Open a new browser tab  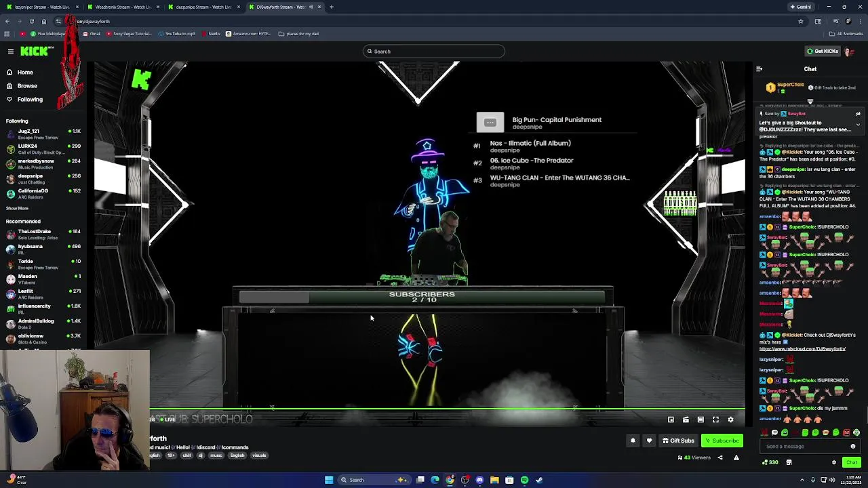tap(332, 7)
